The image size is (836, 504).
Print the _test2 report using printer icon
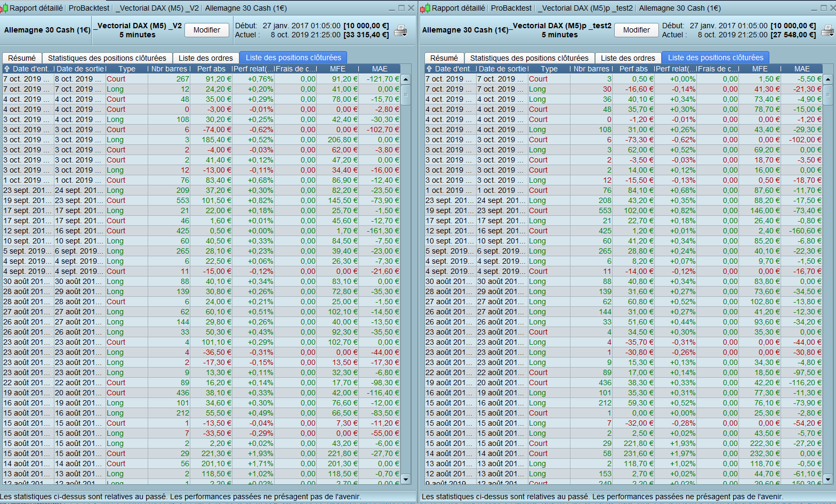[x=827, y=30]
